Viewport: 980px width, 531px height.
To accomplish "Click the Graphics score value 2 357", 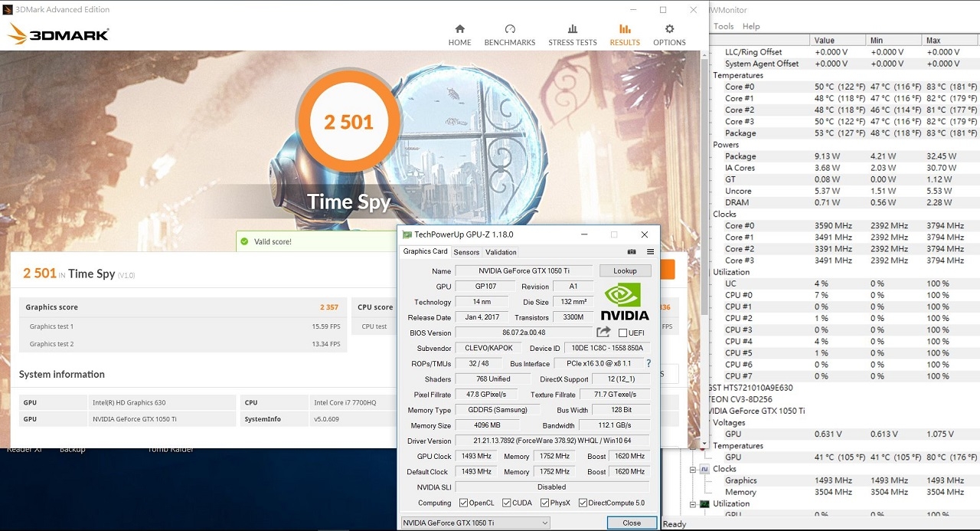I will [x=329, y=307].
